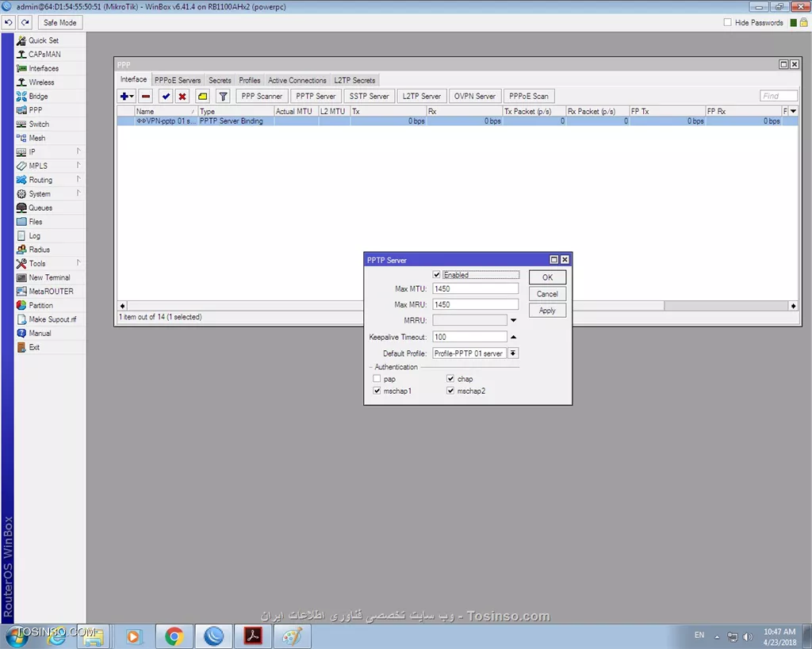
Task: Select the Interface tab
Action: coord(133,80)
